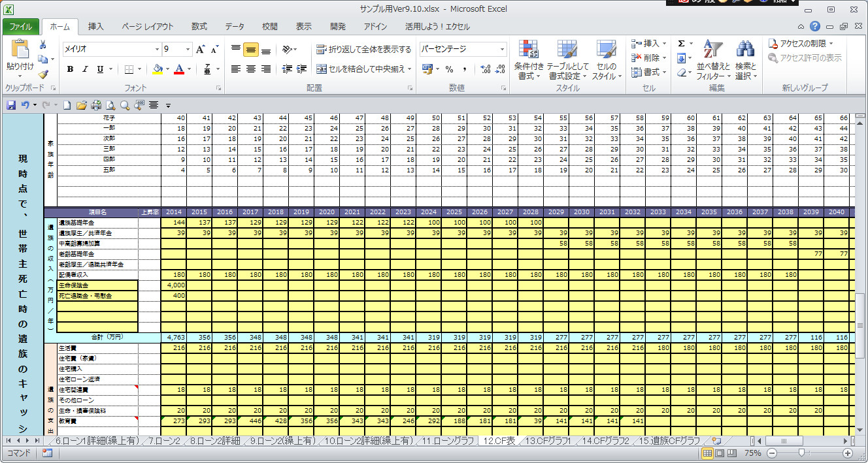
Task: Click the percent style button
Action: [x=449, y=69]
